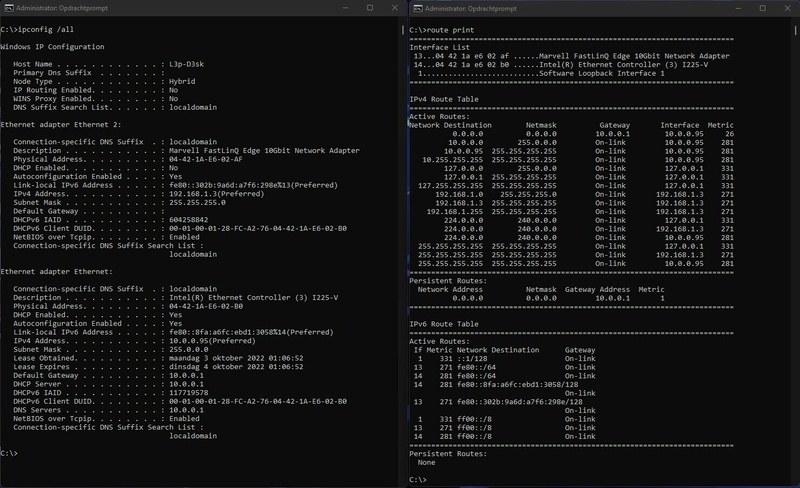The image size is (800, 488).
Task: Select physical address '04-42-1A-E6-02-AF'
Action: pyautogui.click(x=206, y=159)
